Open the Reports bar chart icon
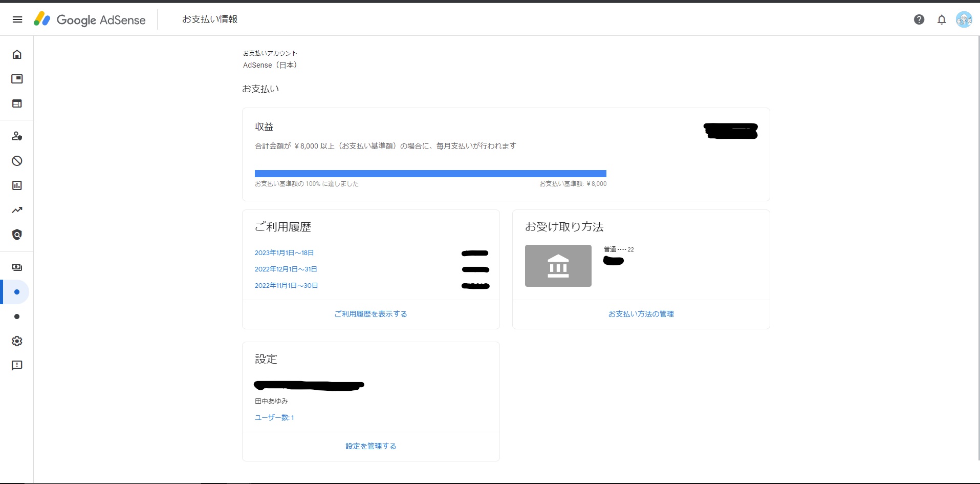Image resolution: width=980 pixels, height=484 pixels. 17,185
